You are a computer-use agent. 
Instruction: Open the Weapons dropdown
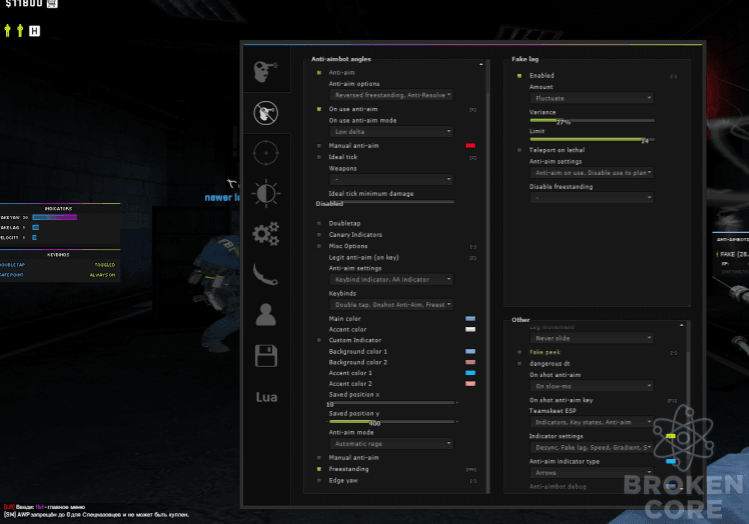click(x=391, y=179)
